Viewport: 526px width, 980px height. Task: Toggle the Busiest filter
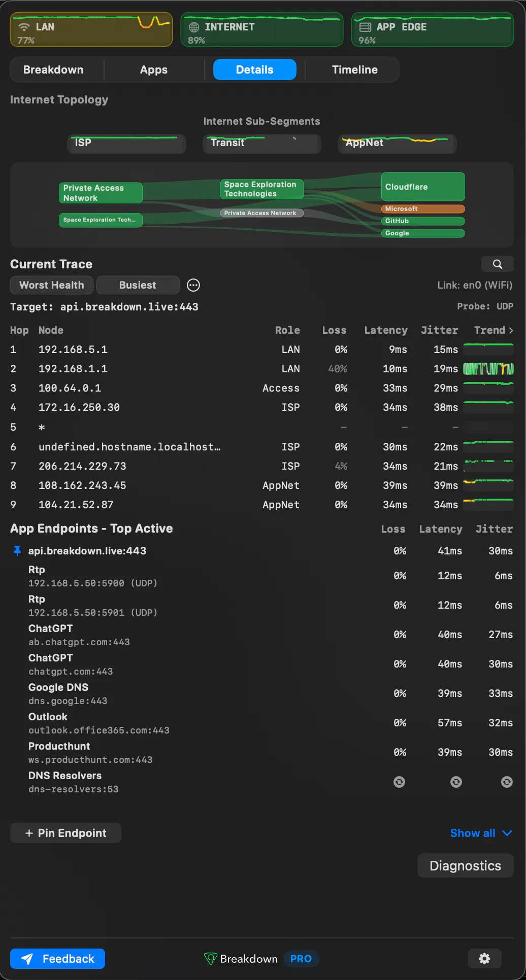coord(138,285)
